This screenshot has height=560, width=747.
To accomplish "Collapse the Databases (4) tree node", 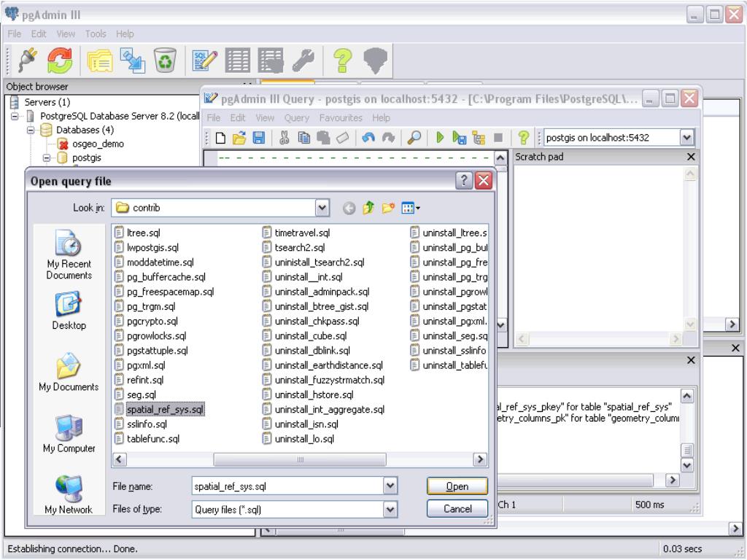I will tap(31, 130).
